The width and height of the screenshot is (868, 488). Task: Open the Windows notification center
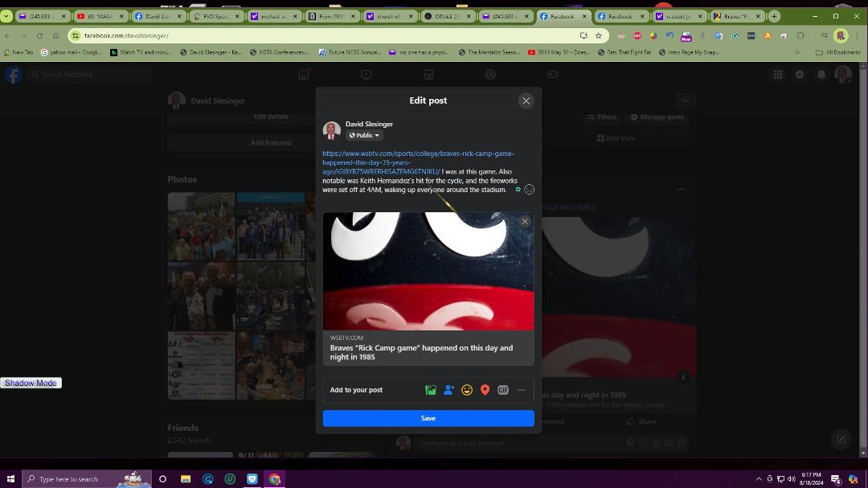836,478
